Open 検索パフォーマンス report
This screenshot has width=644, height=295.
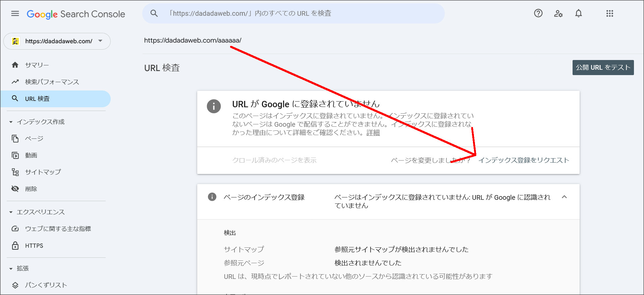click(x=55, y=82)
